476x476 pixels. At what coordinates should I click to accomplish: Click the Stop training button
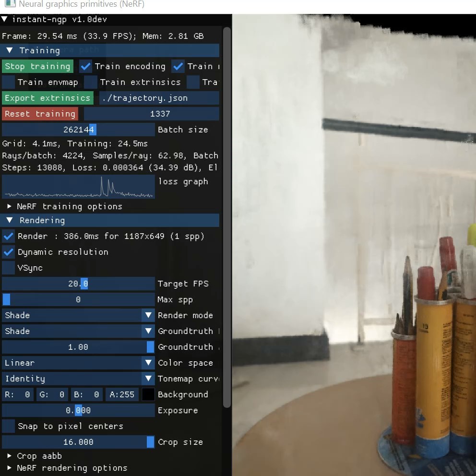pyautogui.click(x=37, y=66)
